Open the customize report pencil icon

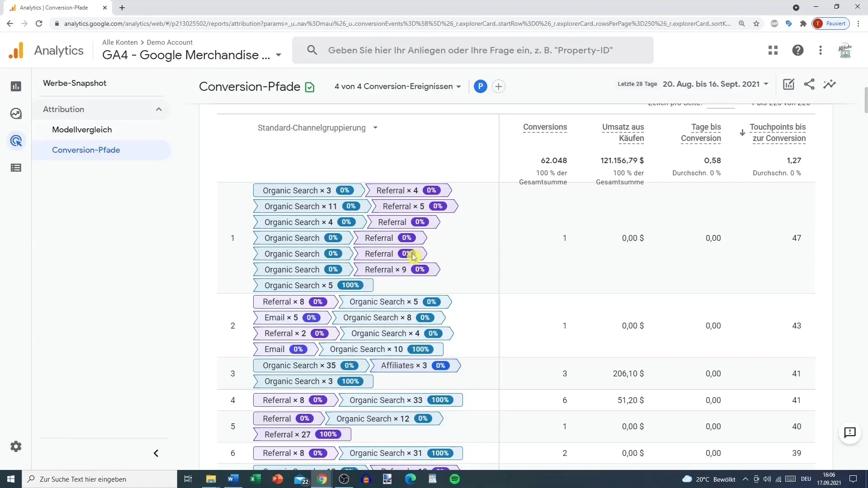789,84
